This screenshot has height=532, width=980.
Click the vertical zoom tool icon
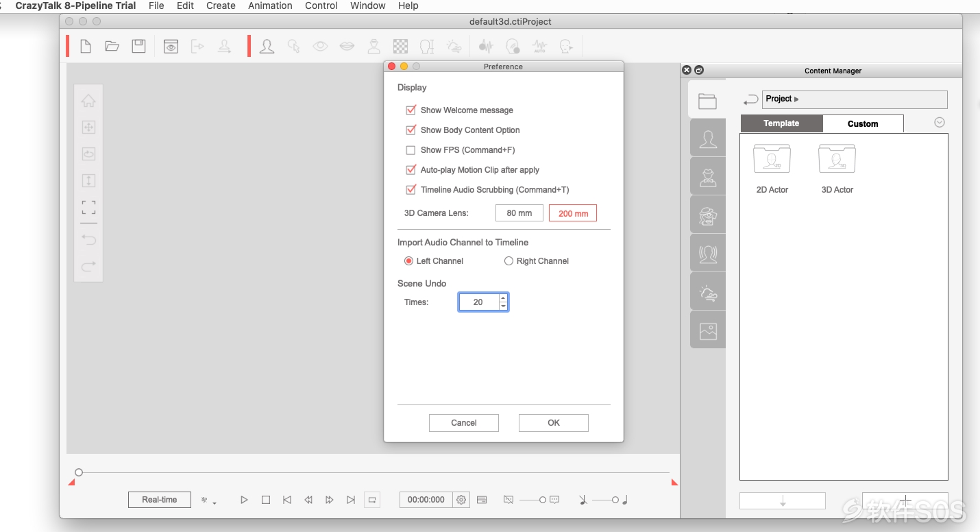coord(88,180)
